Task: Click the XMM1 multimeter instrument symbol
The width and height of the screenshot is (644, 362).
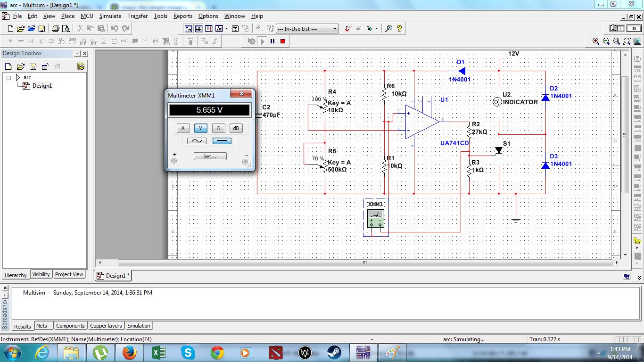Action: point(376,219)
